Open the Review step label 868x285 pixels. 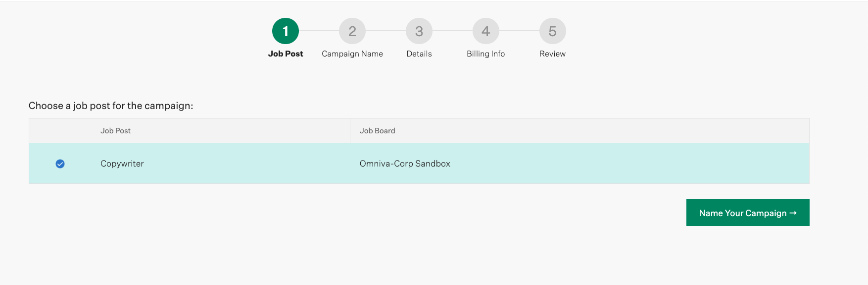tap(553, 54)
